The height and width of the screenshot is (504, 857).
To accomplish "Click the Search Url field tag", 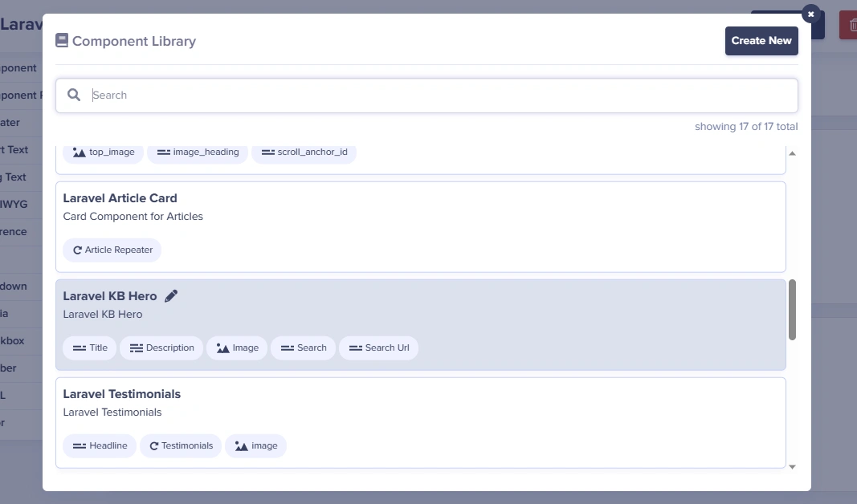I will click(379, 348).
